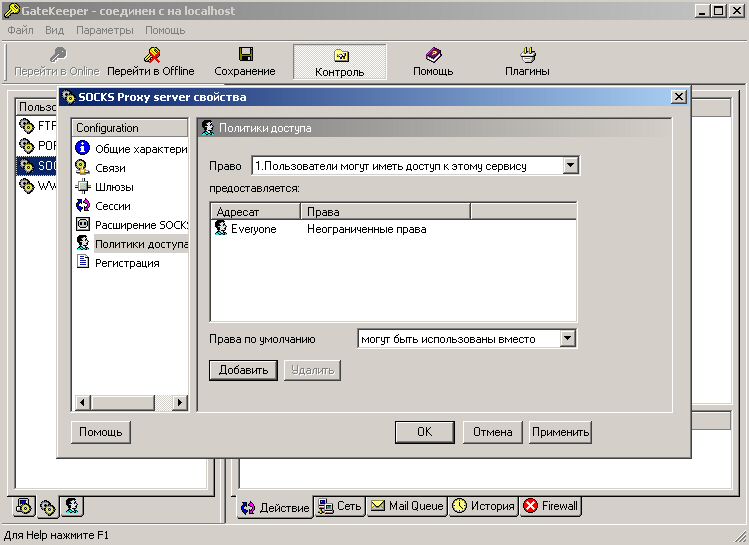
Task: Click the user tab icon at bottom-left
Action: (72, 506)
